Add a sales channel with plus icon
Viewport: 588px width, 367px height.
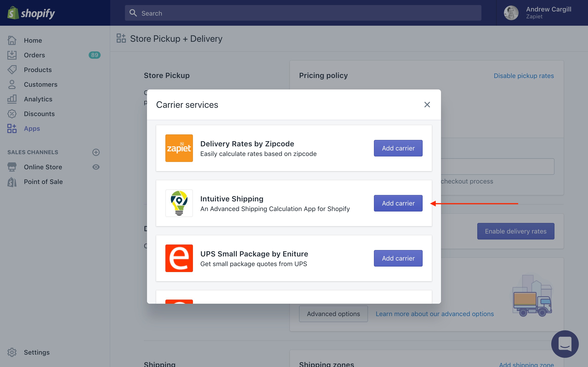96,152
